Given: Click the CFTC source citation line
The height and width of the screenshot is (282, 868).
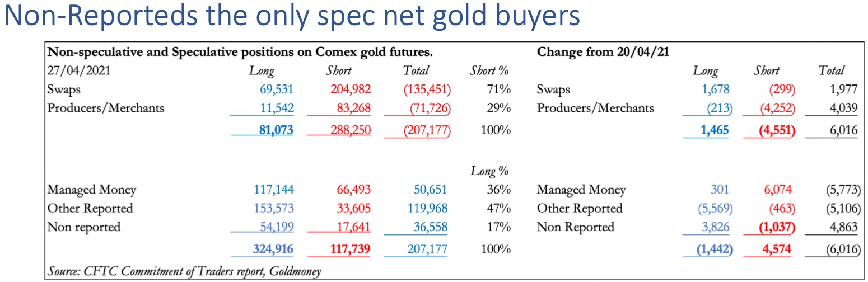Looking at the screenshot, I should tap(185, 271).
